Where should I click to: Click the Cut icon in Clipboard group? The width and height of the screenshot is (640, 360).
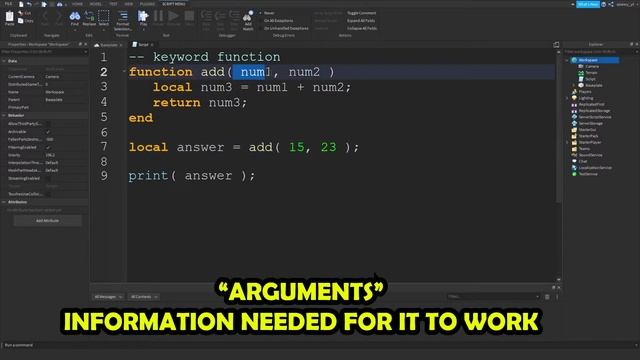pos(20,13)
